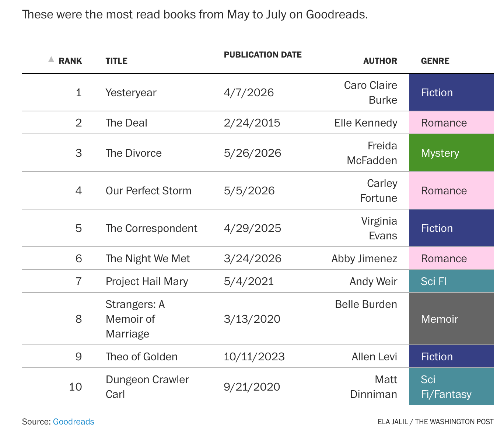Click the title Dungeon Crawler Carl
Image resolution: width=504 pixels, height=433 pixels.
click(x=147, y=387)
